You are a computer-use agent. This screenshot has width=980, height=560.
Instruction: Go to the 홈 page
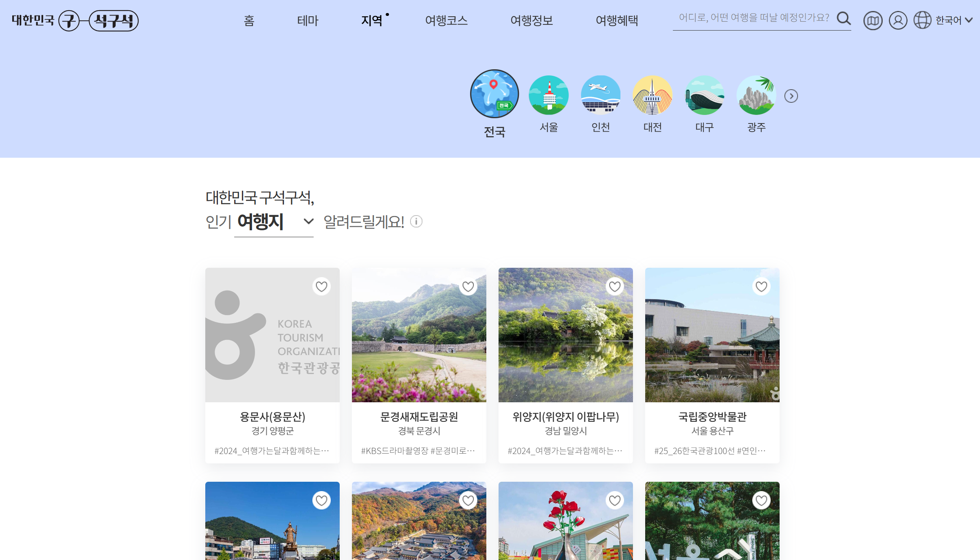(x=249, y=21)
